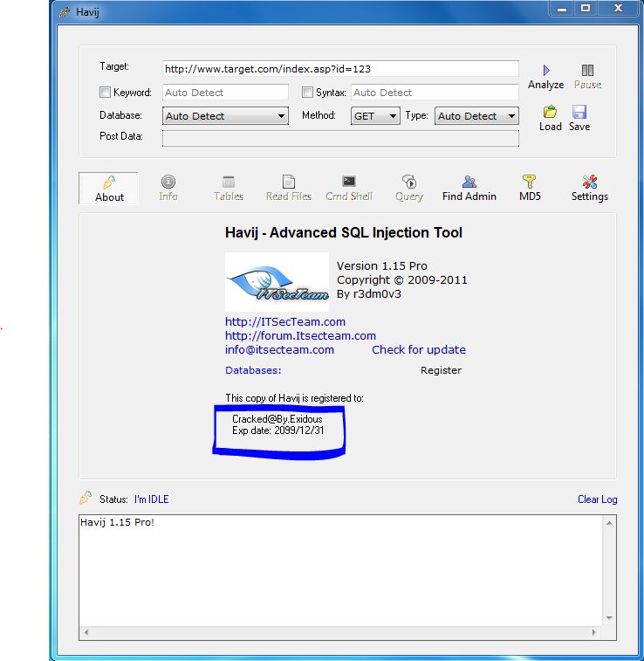Screen dimensions: 644x661
Task: Click Check for update link
Action: click(419, 349)
